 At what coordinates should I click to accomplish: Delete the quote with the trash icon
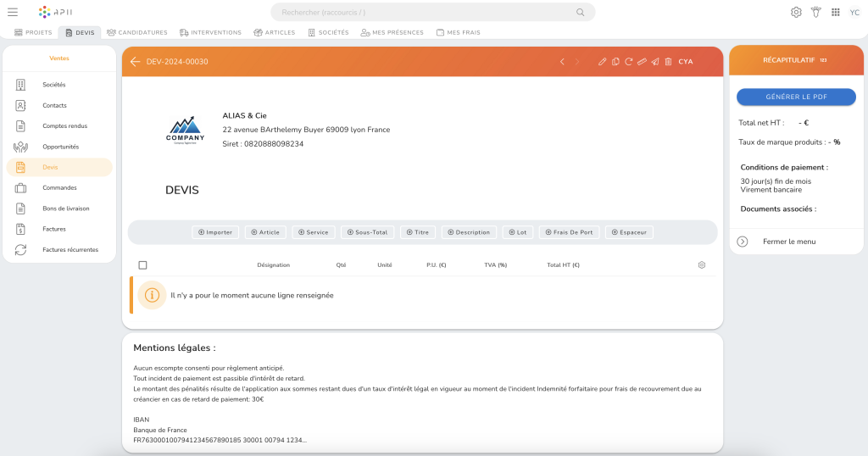(x=668, y=62)
